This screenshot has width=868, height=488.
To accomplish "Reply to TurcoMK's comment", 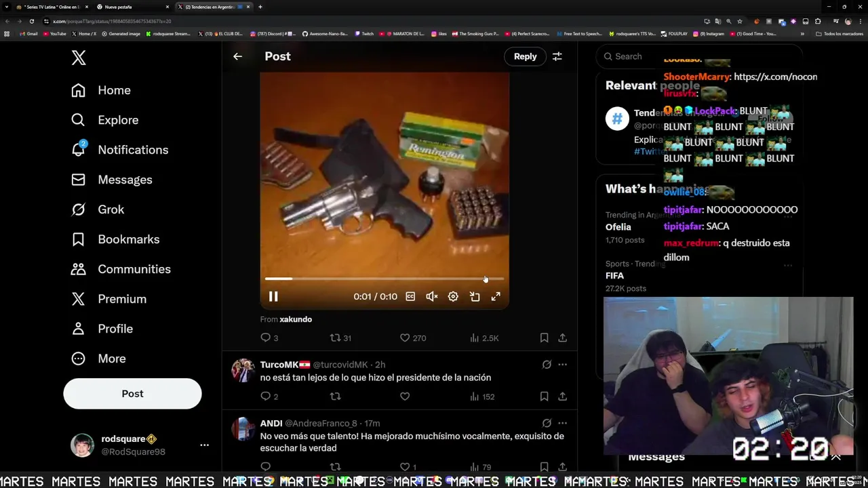I will (x=269, y=396).
